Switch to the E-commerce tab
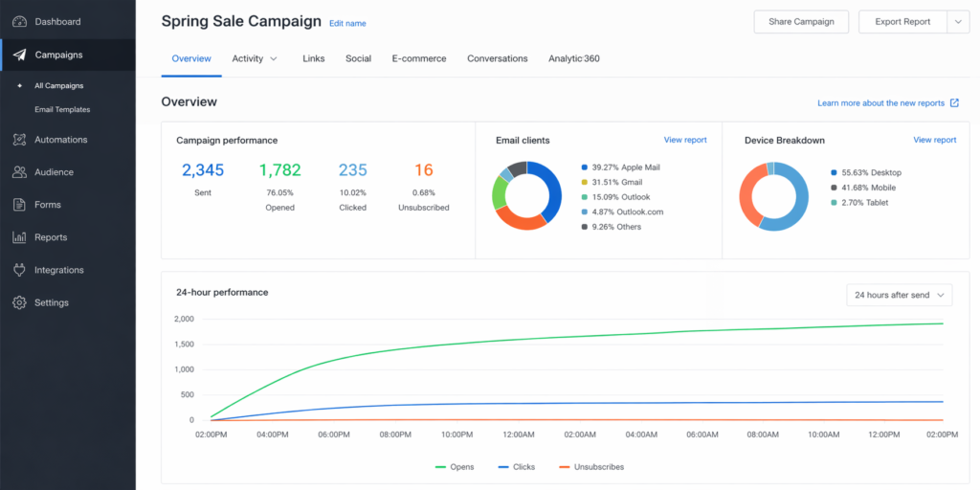Screen dimensions: 980x490 click(x=418, y=58)
